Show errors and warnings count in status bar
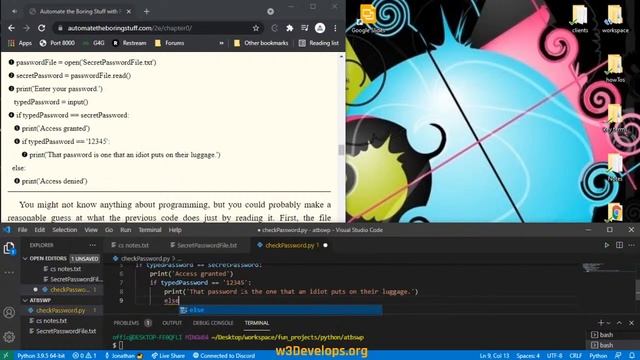The height and width of the screenshot is (360, 640). click(x=84, y=356)
